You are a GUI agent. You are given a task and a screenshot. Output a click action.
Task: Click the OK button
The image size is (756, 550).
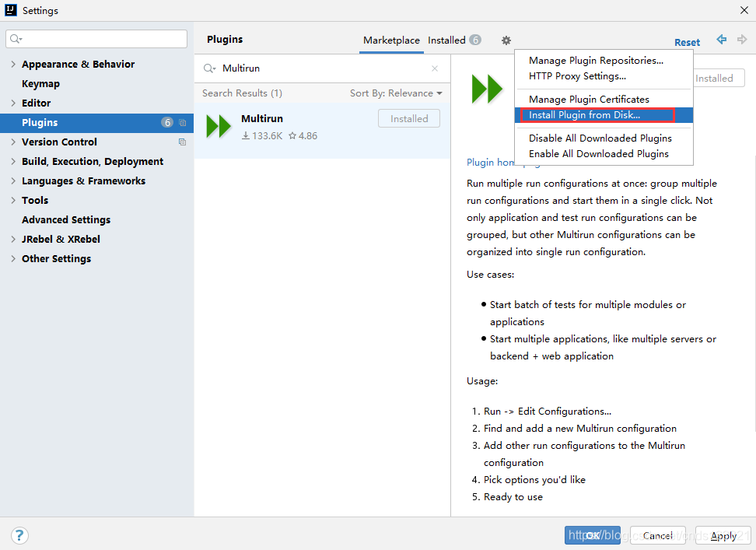tap(593, 535)
